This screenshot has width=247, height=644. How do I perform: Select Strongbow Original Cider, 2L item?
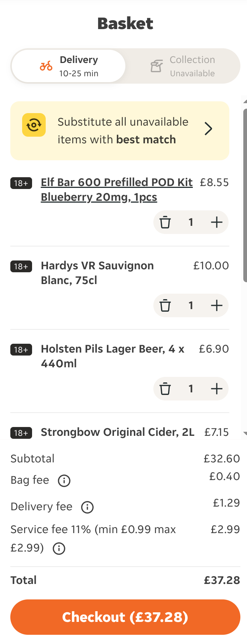point(118,432)
